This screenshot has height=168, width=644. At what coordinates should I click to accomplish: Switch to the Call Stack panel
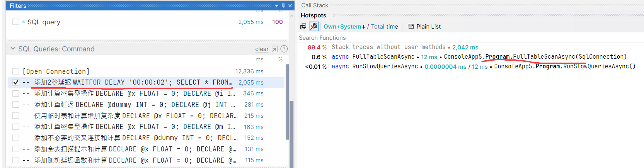315,5
